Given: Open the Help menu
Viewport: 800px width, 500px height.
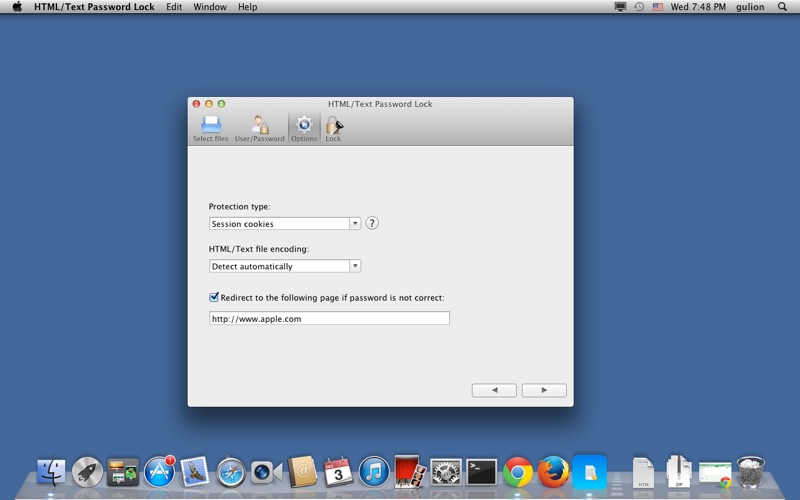Looking at the screenshot, I should click(247, 7).
